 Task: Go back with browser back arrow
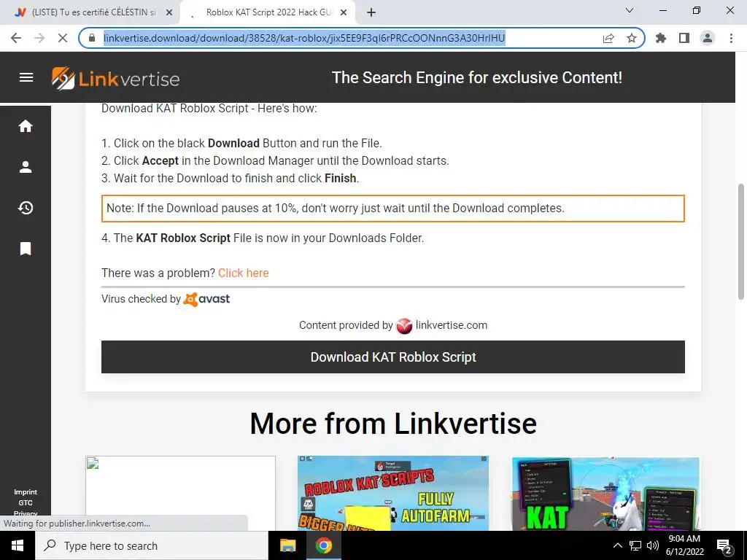16,38
